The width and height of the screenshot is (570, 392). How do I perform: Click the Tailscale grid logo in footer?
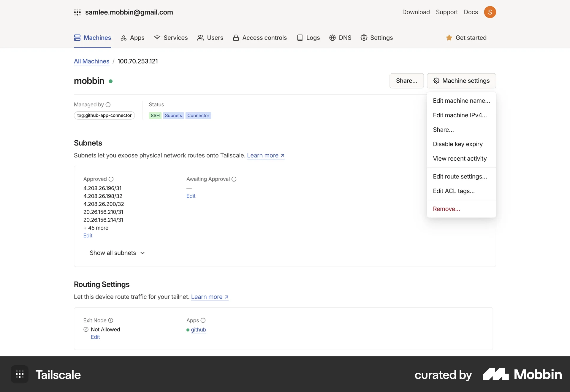(x=19, y=374)
